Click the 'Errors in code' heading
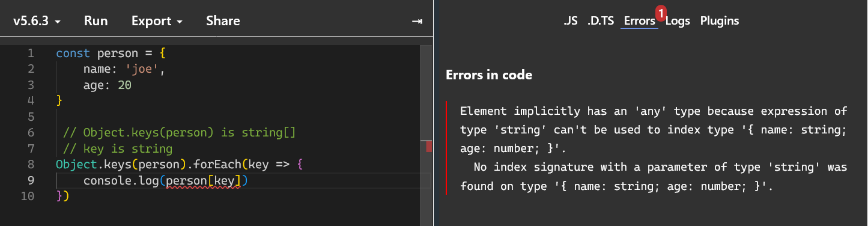Image resolution: width=868 pixels, height=226 pixels. [x=489, y=75]
